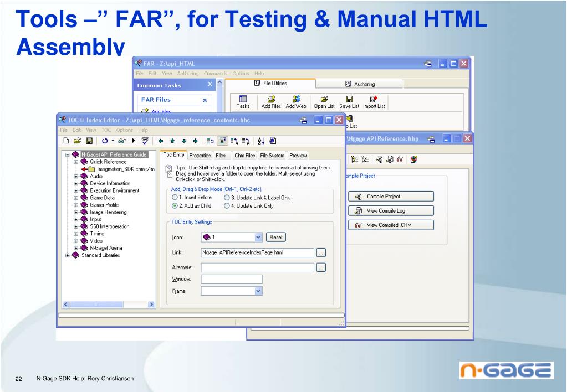The image size is (567, 392).
Task: Click the colorful help book icon in hhp toolbar
Action: pyautogui.click(x=413, y=159)
